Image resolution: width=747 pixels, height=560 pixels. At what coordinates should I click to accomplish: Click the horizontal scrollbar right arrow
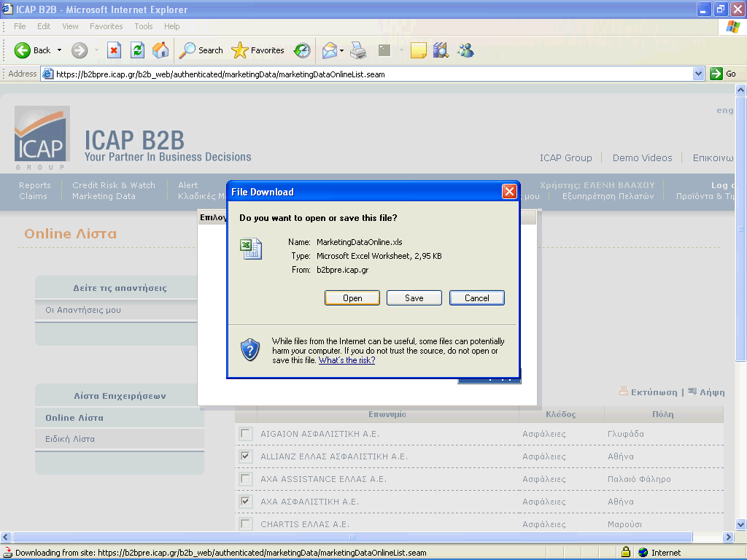pyautogui.click(x=728, y=537)
